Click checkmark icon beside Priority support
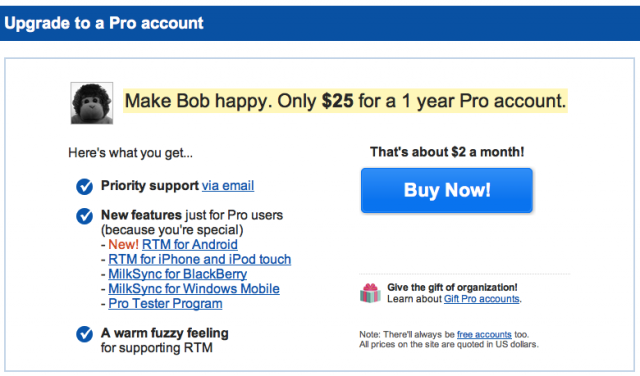The image size is (640, 376). [x=84, y=187]
